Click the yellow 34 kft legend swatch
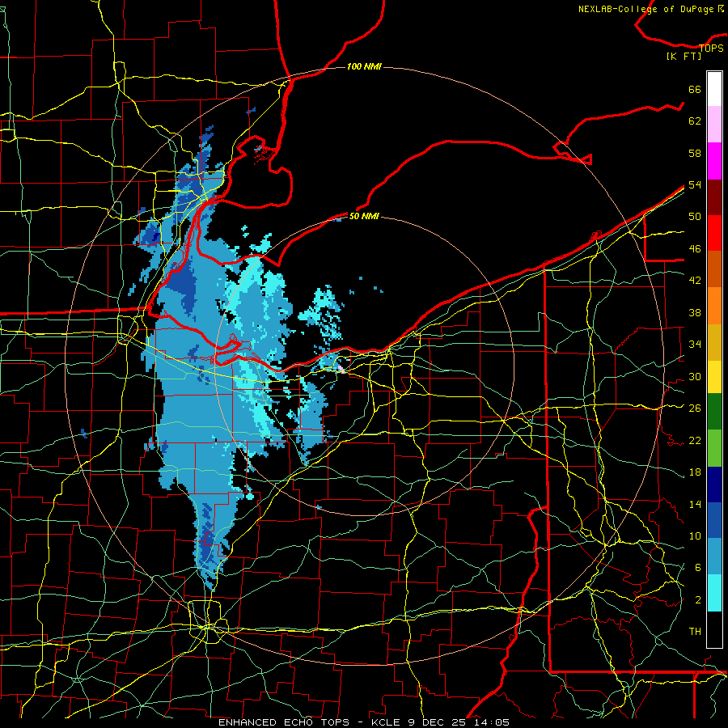The height and width of the screenshot is (728, 728). 714,376
